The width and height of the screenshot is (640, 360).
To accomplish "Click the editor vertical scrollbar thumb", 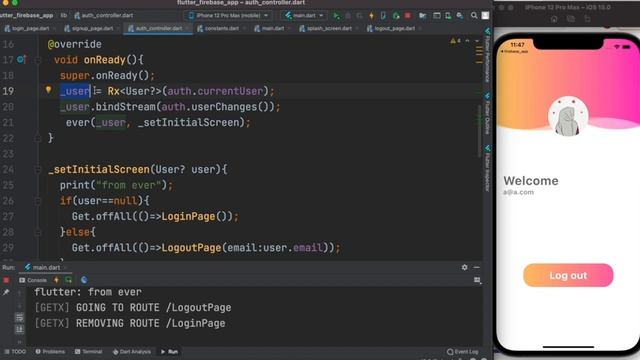I will (x=479, y=131).
